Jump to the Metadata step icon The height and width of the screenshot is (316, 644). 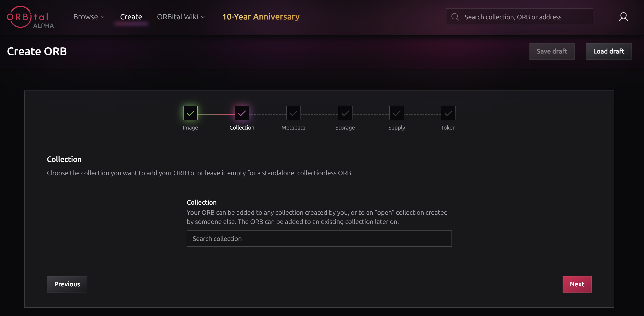point(293,113)
